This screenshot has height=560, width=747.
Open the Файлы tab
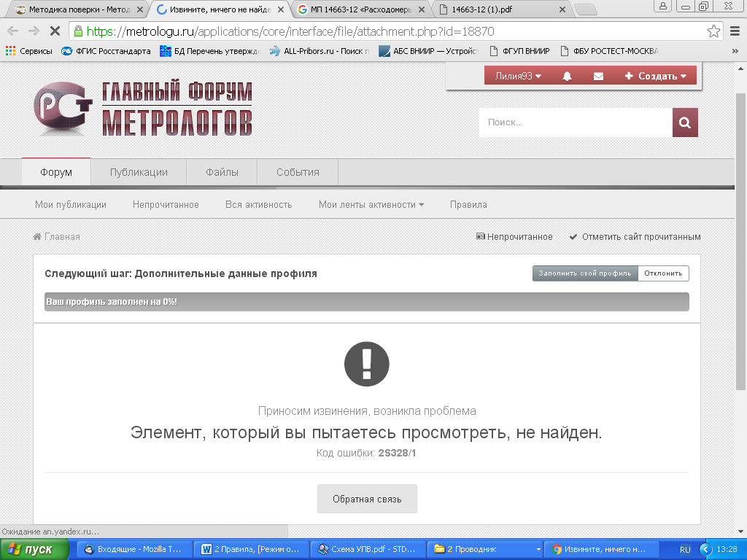tap(222, 172)
